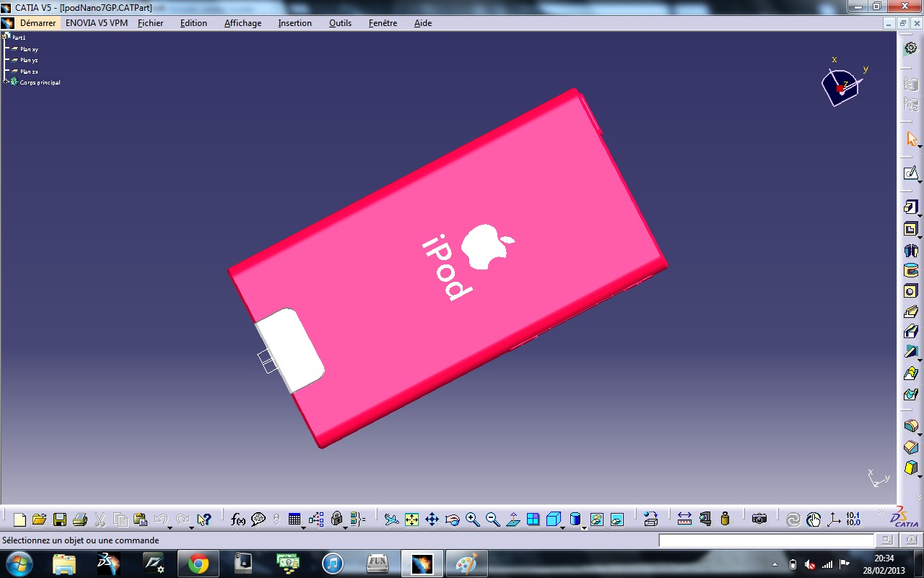The width and height of the screenshot is (924, 578).
Task: Expand the render style cylinder dropdown
Action: [584, 527]
